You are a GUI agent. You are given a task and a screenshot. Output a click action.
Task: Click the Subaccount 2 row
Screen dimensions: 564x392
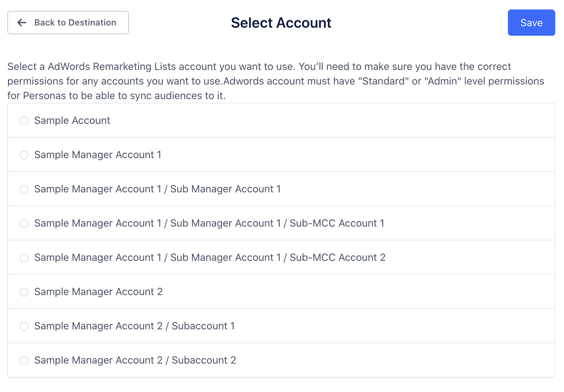click(x=219, y=360)
